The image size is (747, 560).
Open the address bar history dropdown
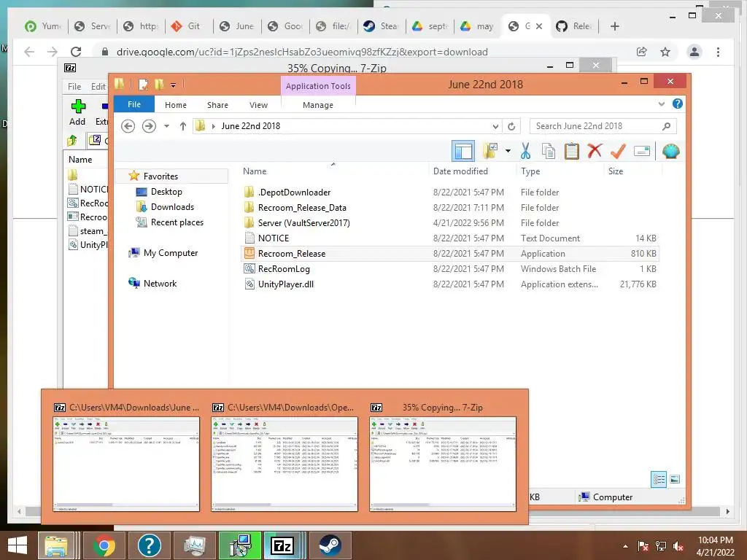click(x=495, y=126)
